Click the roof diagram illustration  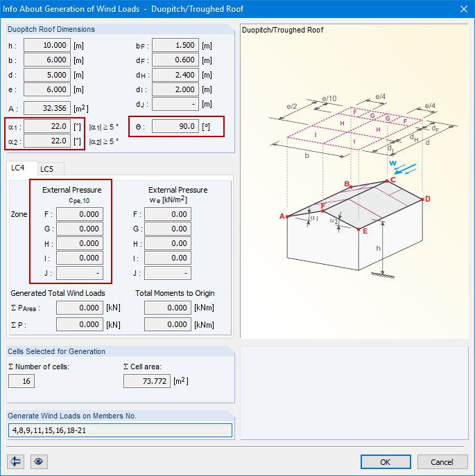coord(362,186)
